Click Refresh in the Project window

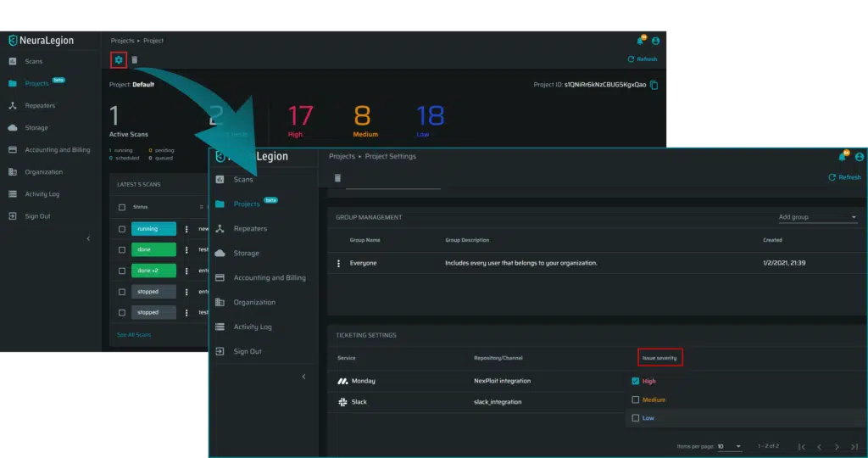point(643,59)
